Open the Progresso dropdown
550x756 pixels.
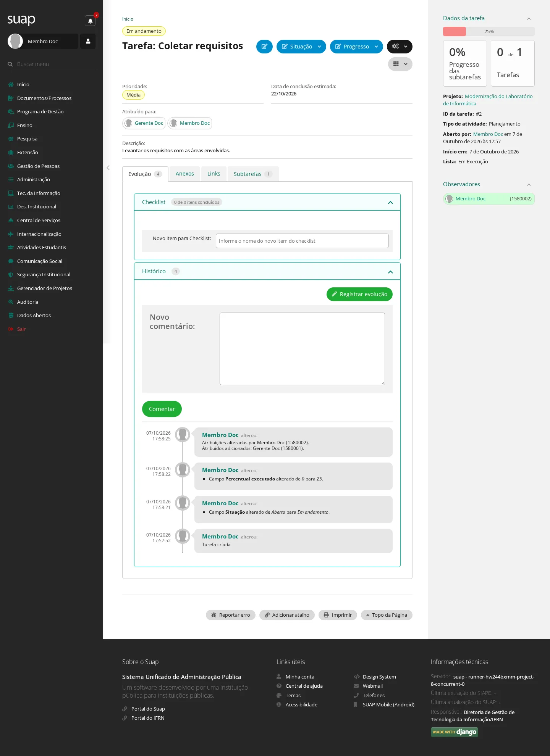click(356, 47)
